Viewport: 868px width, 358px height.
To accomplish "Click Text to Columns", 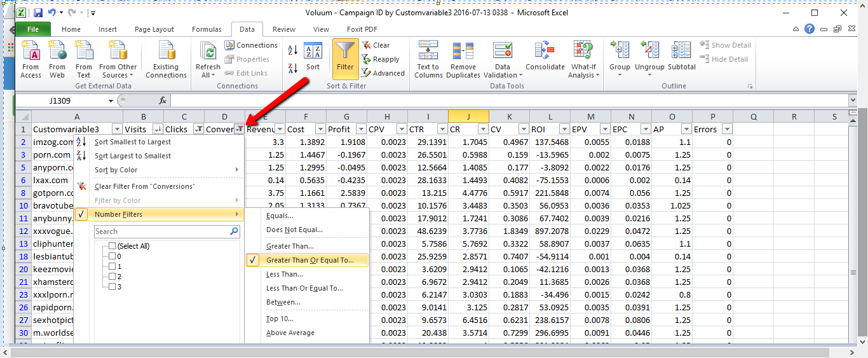I will click(428, 59).
